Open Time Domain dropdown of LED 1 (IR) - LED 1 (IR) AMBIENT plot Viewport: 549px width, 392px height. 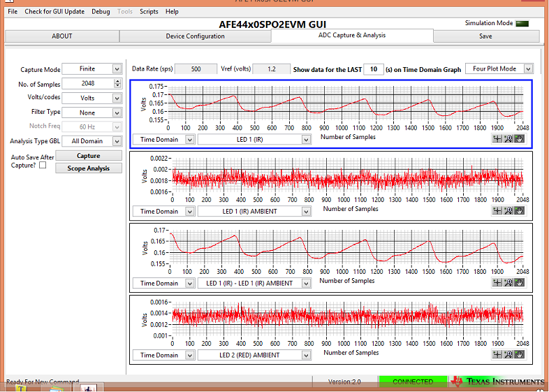(163, 283)
